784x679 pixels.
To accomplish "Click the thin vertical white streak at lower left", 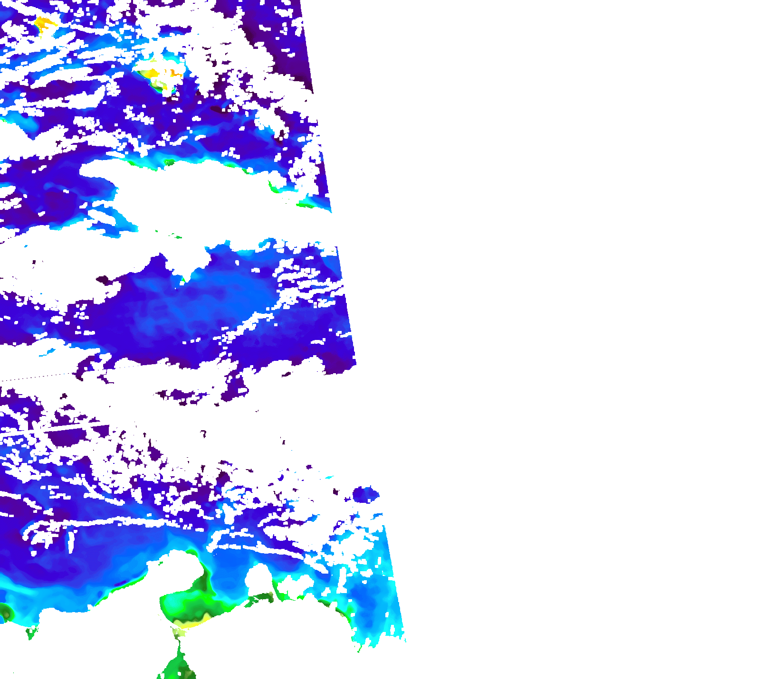I will [71, 542].
